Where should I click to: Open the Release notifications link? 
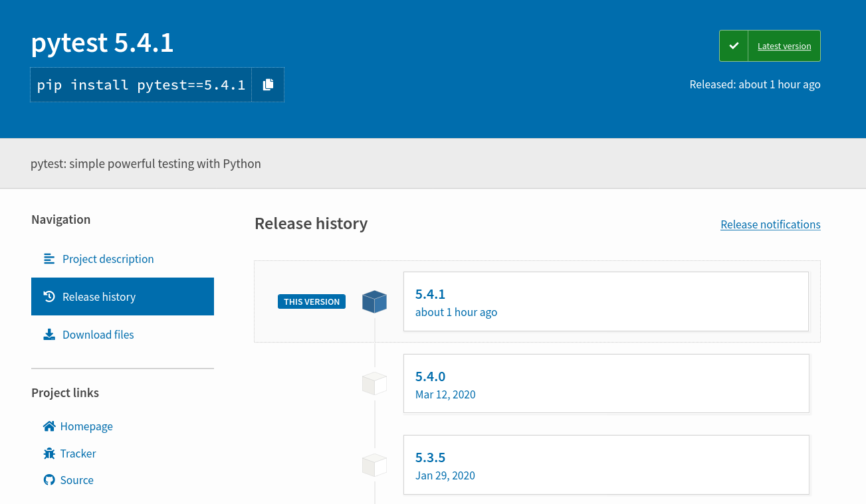click(x=770, y=224)
